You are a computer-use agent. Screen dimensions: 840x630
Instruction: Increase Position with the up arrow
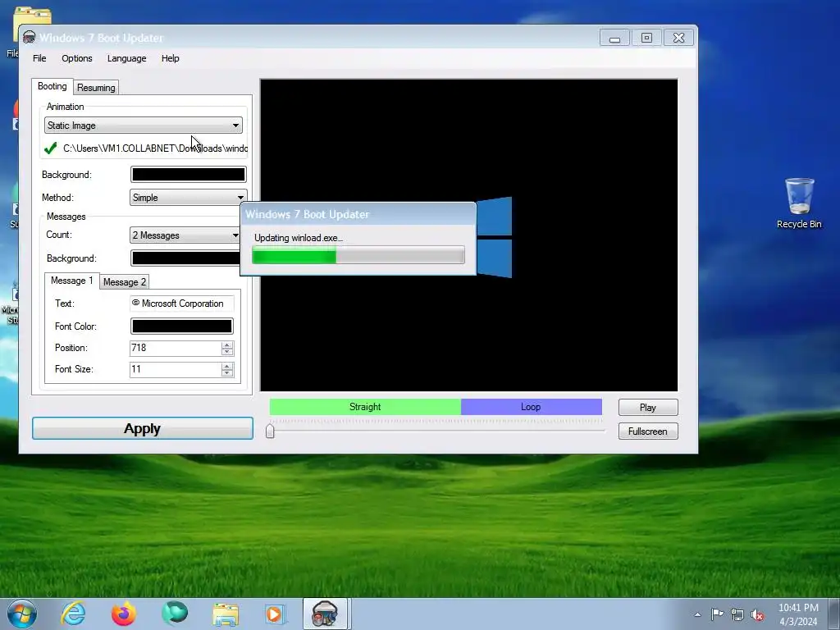point(227,345)
